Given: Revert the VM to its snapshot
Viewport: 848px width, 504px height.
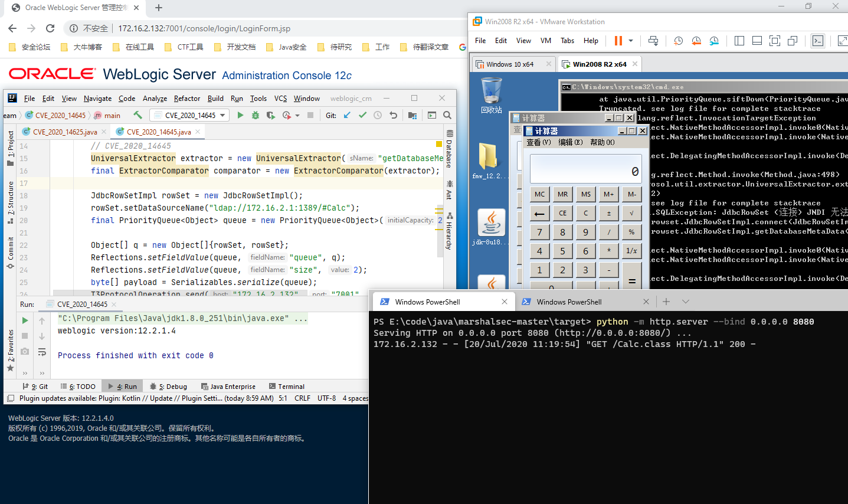Looking at the screenshot, I should (x=696, y=41).
